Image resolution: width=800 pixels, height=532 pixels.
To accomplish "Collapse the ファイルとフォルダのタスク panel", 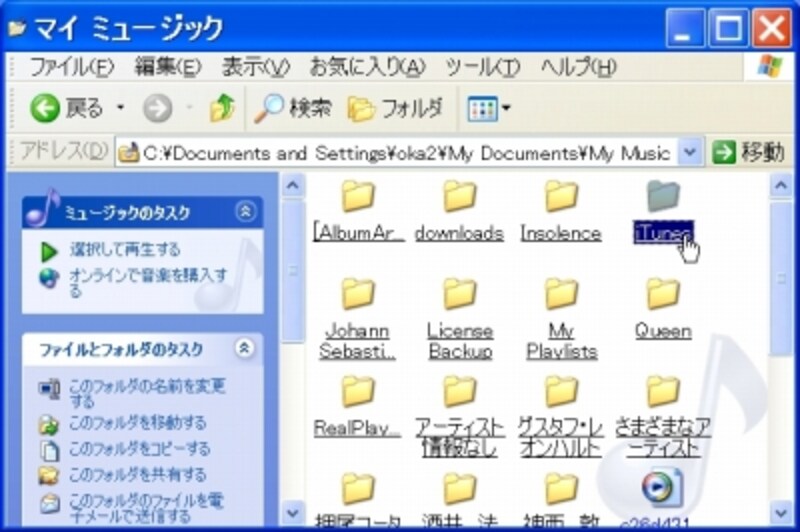I will tap(245, 348).
